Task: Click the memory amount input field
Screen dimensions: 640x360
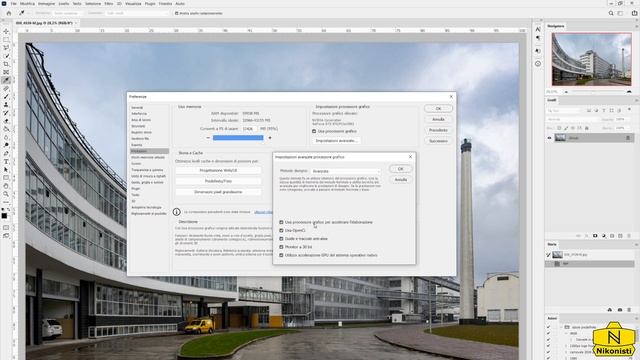Action: click(x=249, y=129)
